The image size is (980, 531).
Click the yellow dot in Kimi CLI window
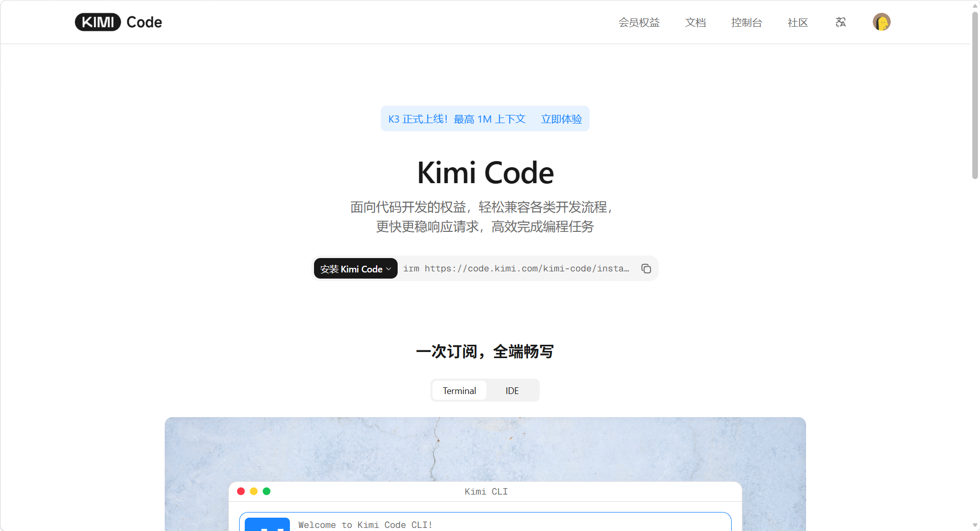coord(253,491)
